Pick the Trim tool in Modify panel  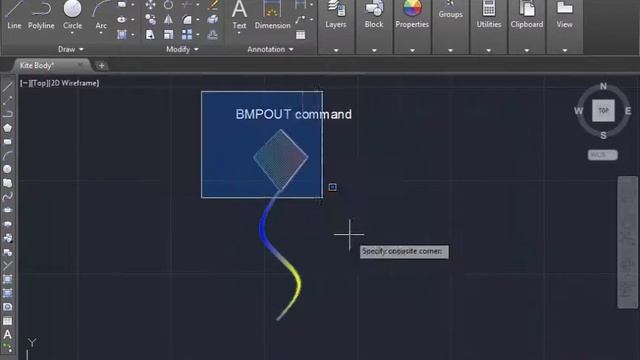click(x=187, y=5)
